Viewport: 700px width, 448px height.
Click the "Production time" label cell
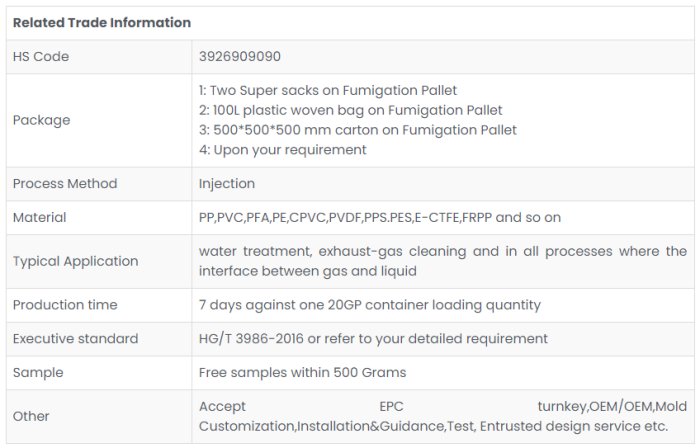click(x=65, y=305)
